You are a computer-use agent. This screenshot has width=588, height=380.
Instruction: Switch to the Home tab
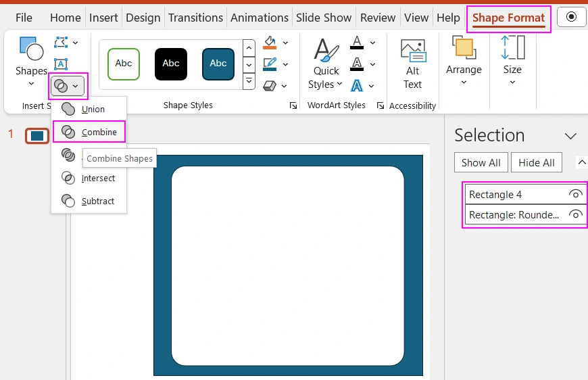click(66, 18)
